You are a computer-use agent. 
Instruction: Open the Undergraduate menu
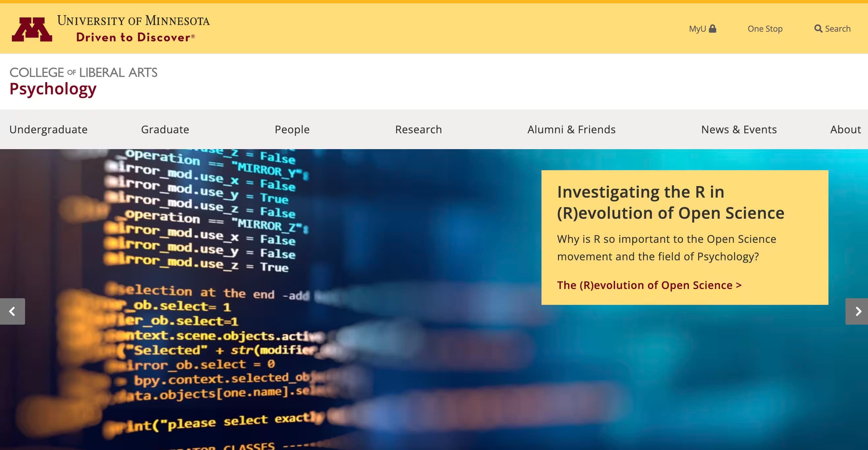coord(48,129)
